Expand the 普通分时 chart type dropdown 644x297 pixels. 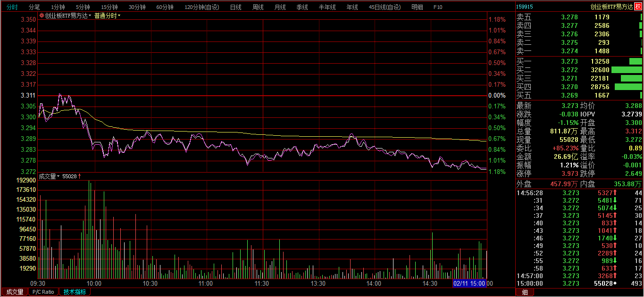(107, 16)
